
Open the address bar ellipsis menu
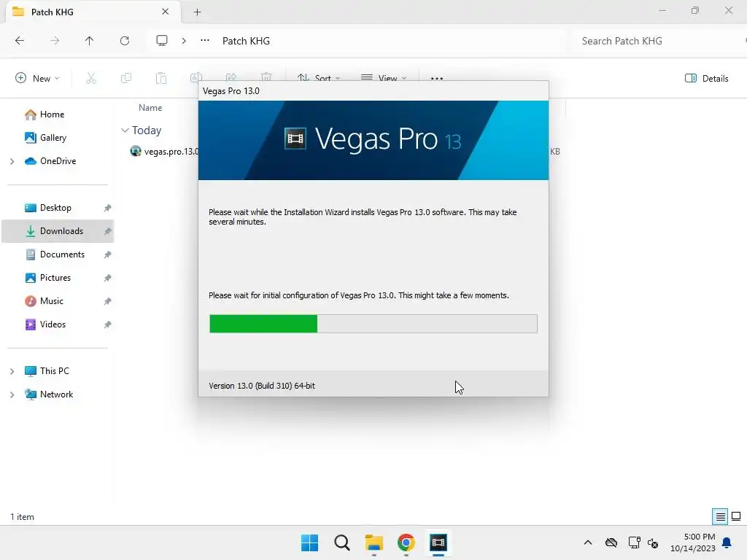click(205, 41)
